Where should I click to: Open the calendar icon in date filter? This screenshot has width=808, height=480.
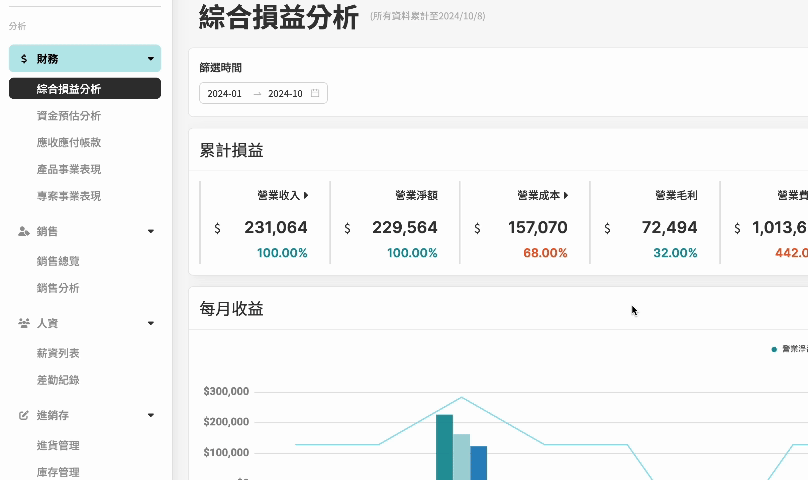[315, 93]
